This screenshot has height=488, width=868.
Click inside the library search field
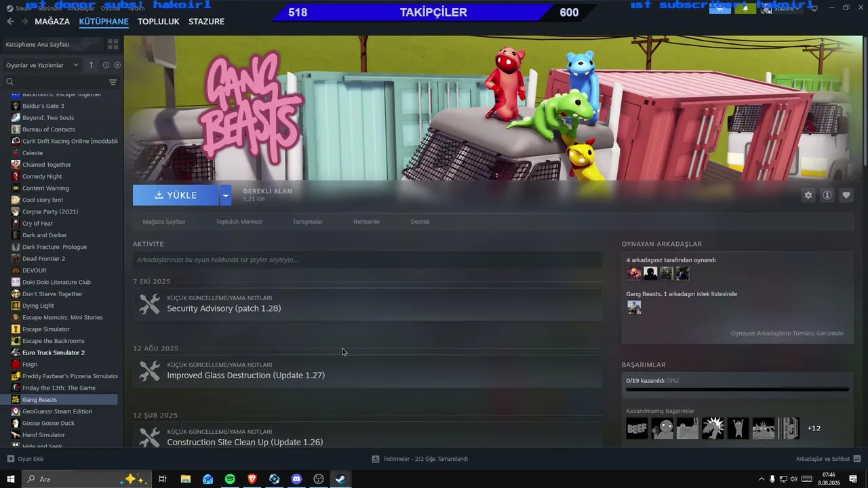pos(60,82)
